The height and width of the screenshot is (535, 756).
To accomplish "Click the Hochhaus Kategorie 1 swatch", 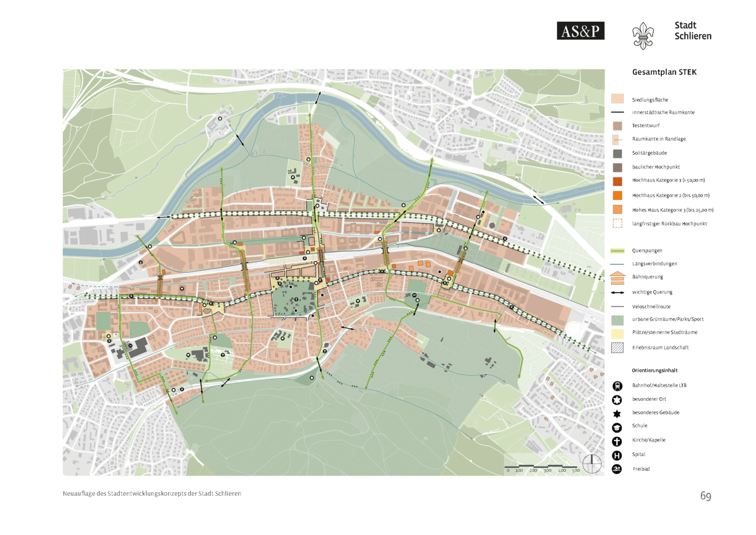I will (618, 181).
